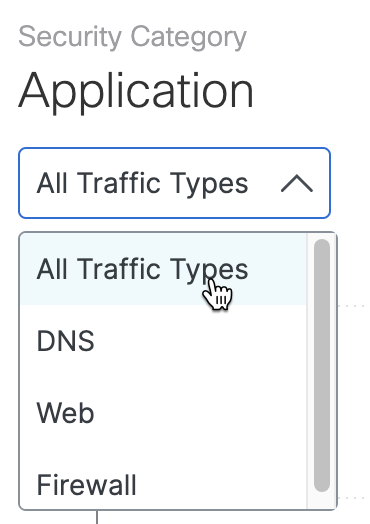Click the dropdown list scrollbar thumb
The height and width of the screenshot is (524, 370).
(322, 365)
